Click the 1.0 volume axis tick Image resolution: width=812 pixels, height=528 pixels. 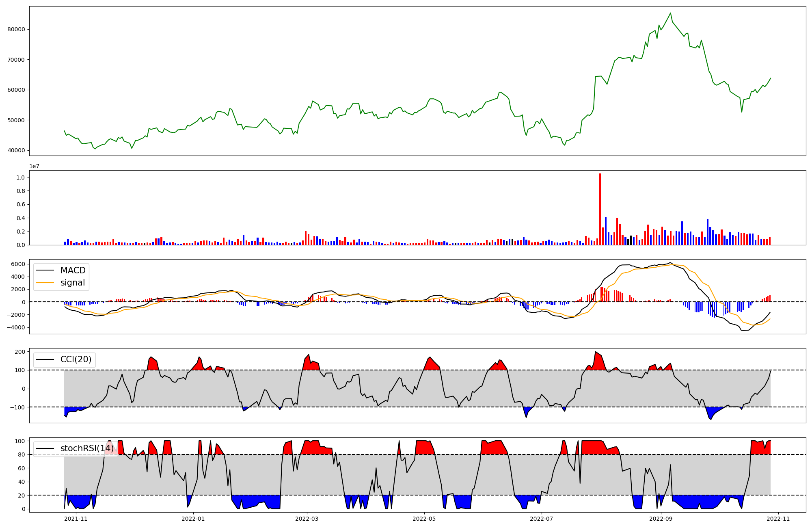21,177
